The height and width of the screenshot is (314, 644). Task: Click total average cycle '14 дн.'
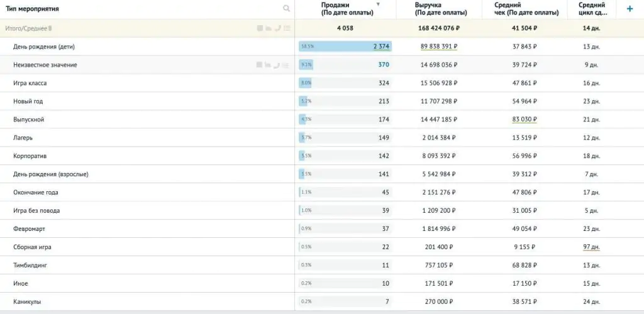coord(591,28)
